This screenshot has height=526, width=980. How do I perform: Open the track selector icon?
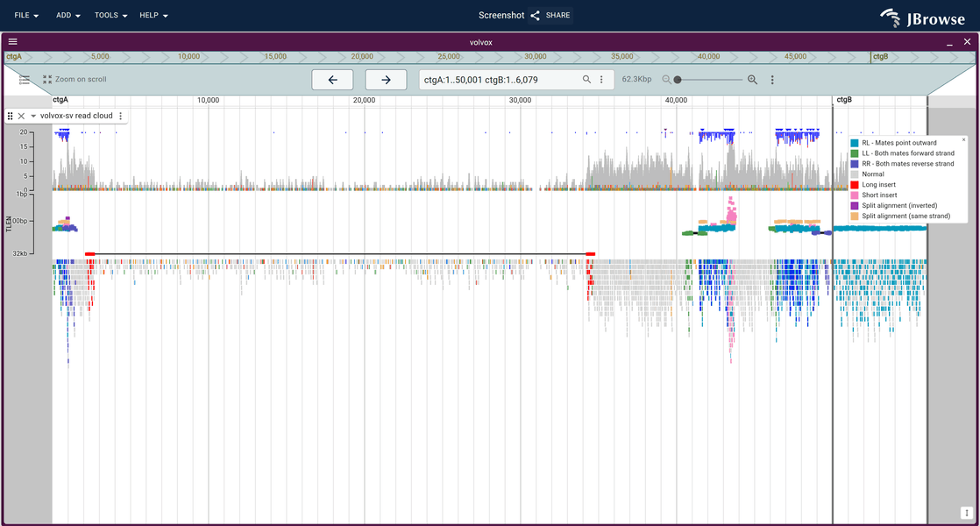[25, 79]
